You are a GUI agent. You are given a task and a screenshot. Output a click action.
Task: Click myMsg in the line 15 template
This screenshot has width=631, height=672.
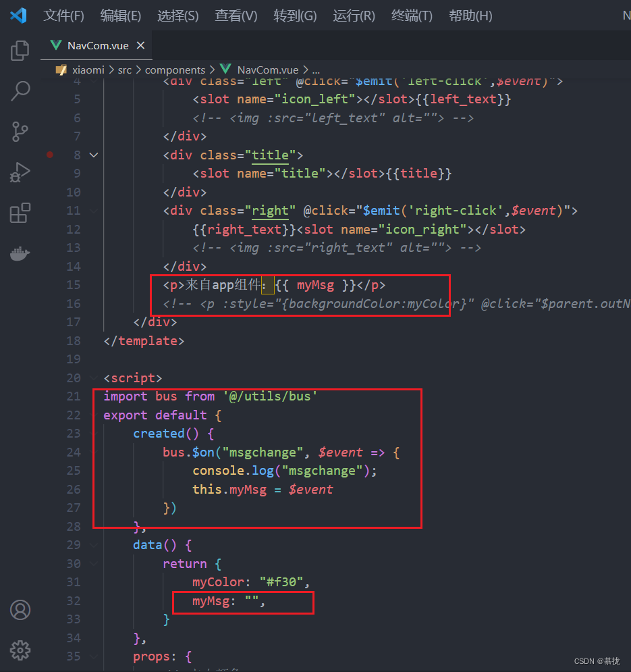pyautogui.click(x=315, y=285)
